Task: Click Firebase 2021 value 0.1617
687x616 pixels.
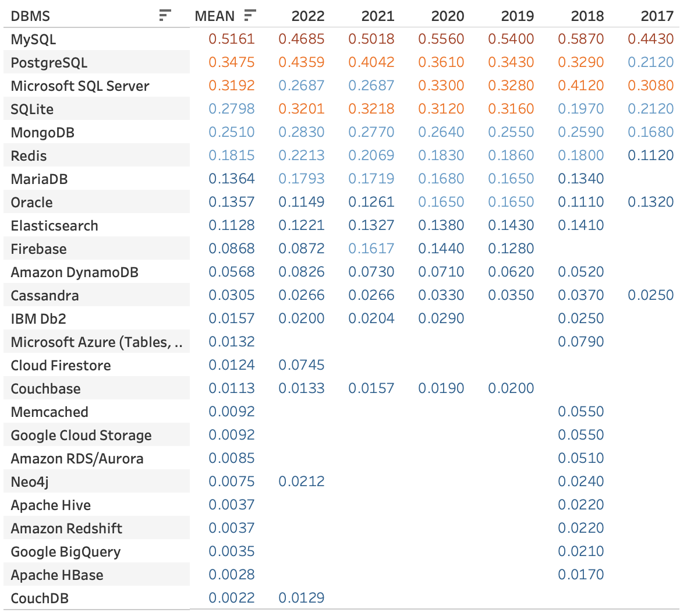Action: [x=371, y=249]
